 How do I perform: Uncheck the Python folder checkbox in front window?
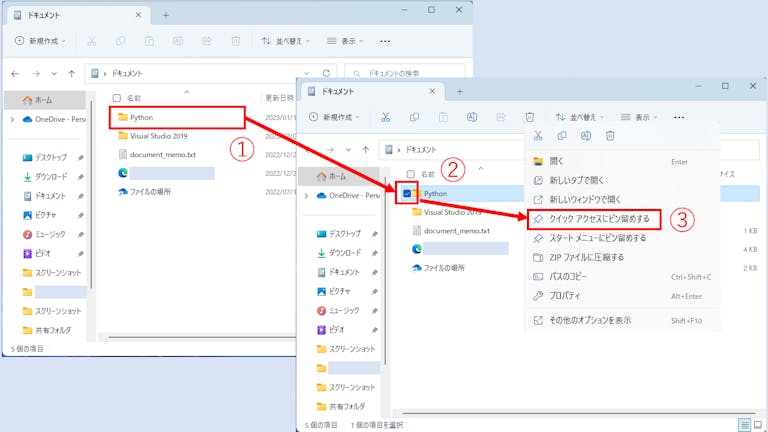(x=407, y=193)
